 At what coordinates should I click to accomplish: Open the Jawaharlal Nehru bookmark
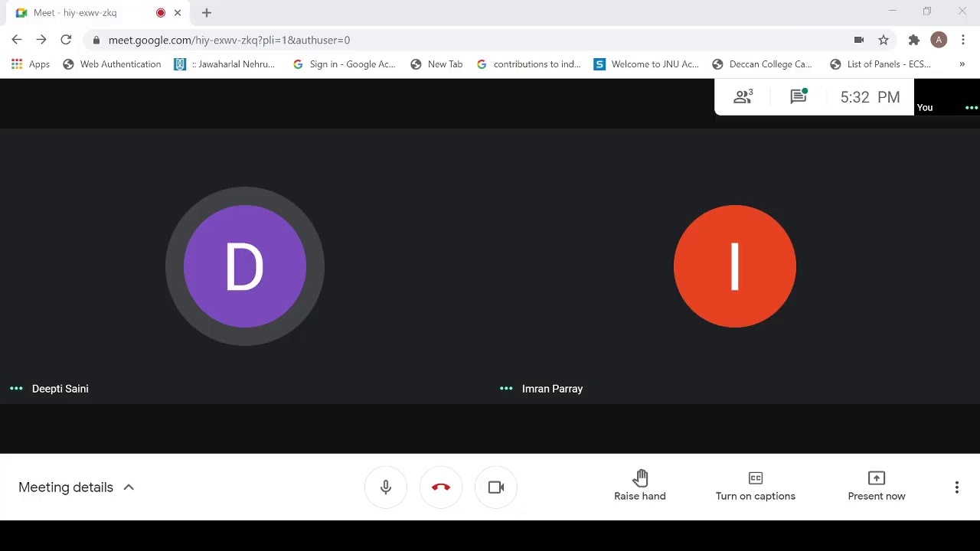224,64
